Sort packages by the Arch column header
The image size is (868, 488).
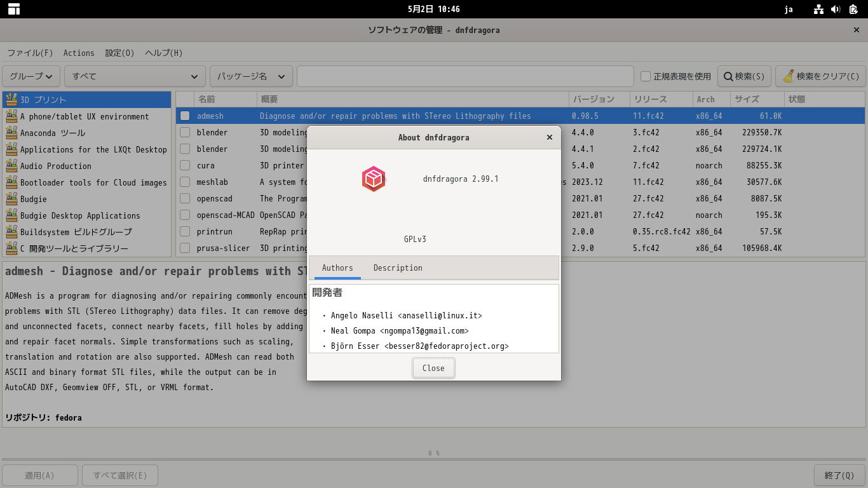coord(712,99)
